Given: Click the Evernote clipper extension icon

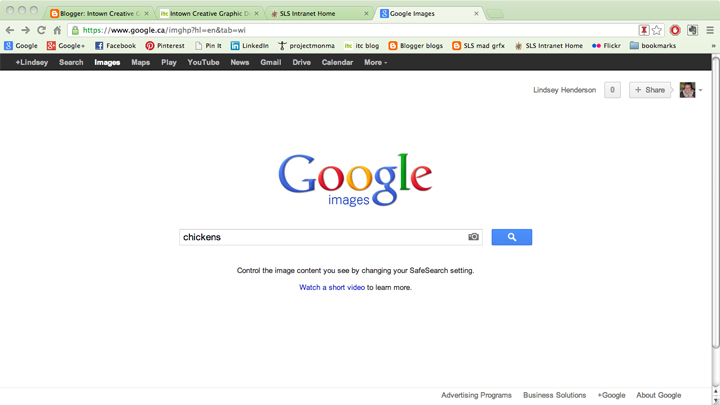Looking at the screenshot, I should (x=692, y=30).
